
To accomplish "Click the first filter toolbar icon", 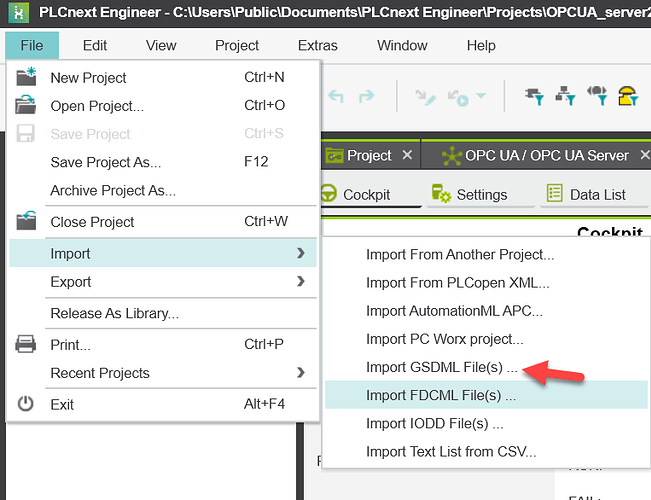I will tap(534, 96).
